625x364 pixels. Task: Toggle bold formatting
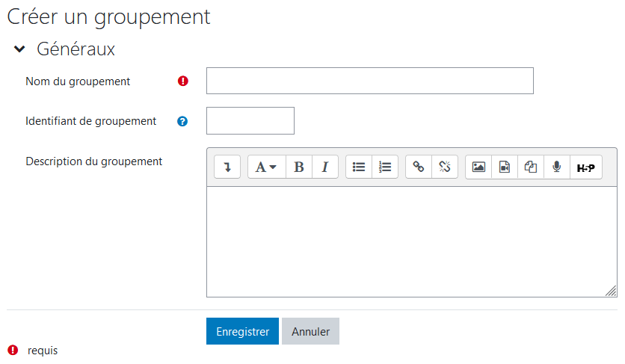point(299,167)
